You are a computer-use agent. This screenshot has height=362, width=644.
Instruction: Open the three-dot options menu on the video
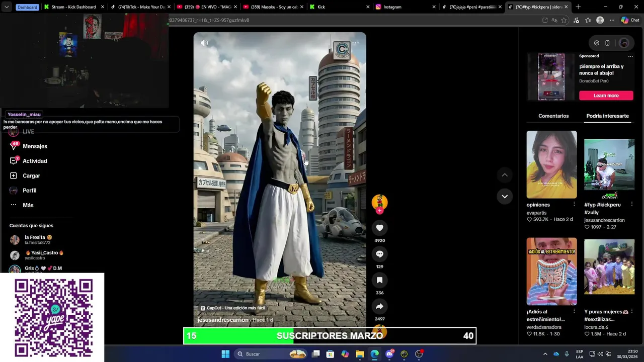(355, 43)
